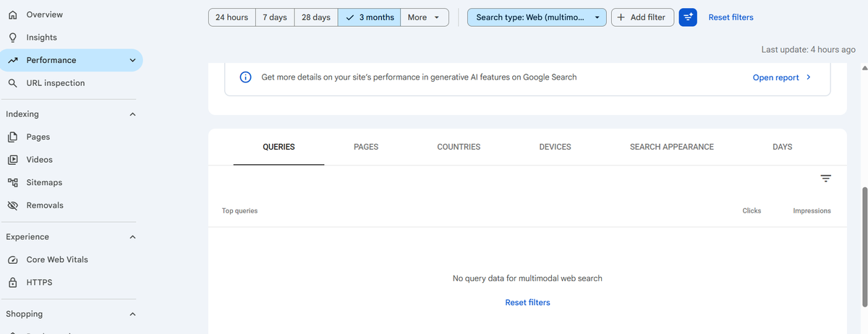Screen dimensions: 868x334
Task: Select the 24 hours date range
Action: [x=232, y=17]
